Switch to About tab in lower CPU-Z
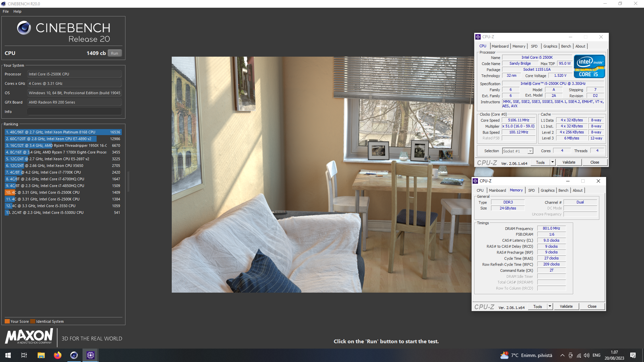 pyautogui.click(x=578, y=190)
